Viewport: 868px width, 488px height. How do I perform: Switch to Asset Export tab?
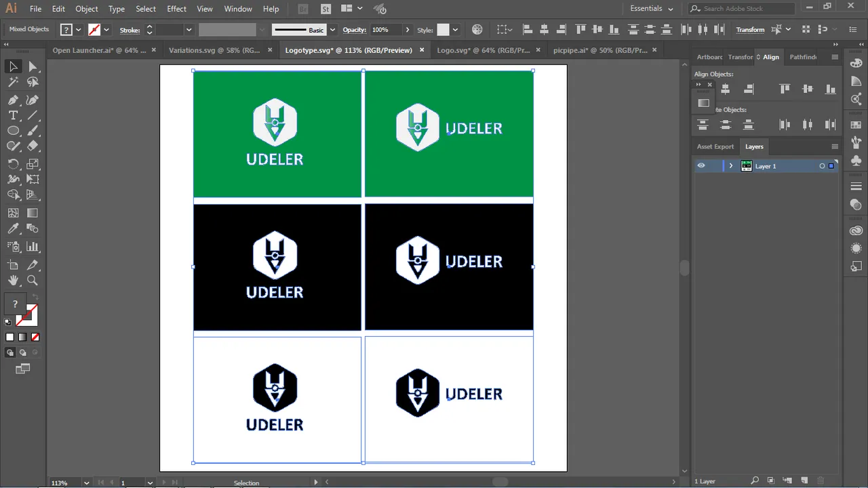(x=715, y=146)
